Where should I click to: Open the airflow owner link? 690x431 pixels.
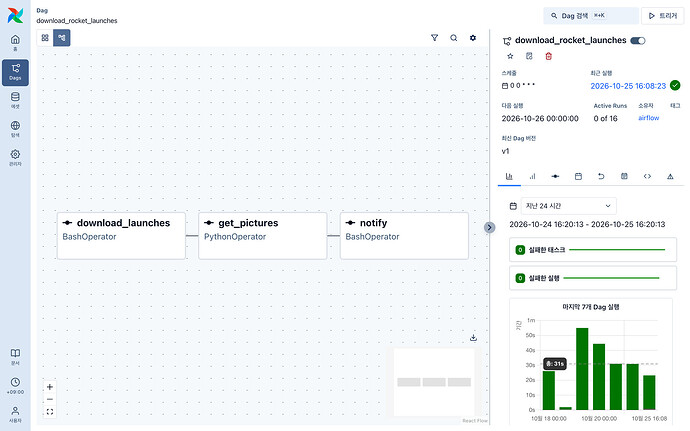pyautogui.click(x=649, y=118)
